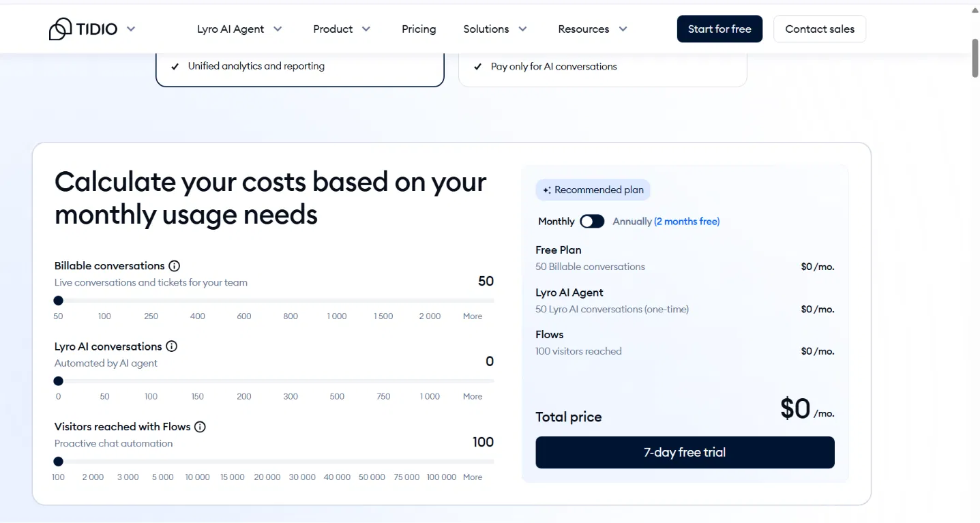This screenshot has width=980, height=523.
Task: Select Annually (2 months free) billing label
Action: click(666, 221)
